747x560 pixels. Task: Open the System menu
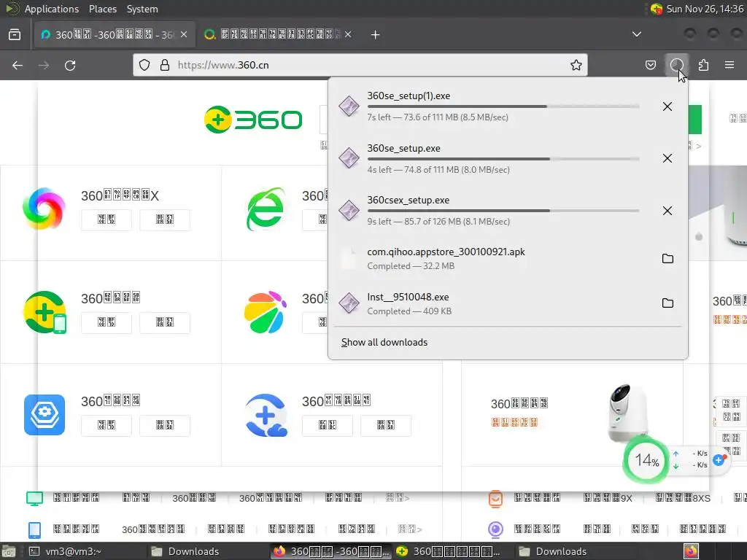point(142,9)
